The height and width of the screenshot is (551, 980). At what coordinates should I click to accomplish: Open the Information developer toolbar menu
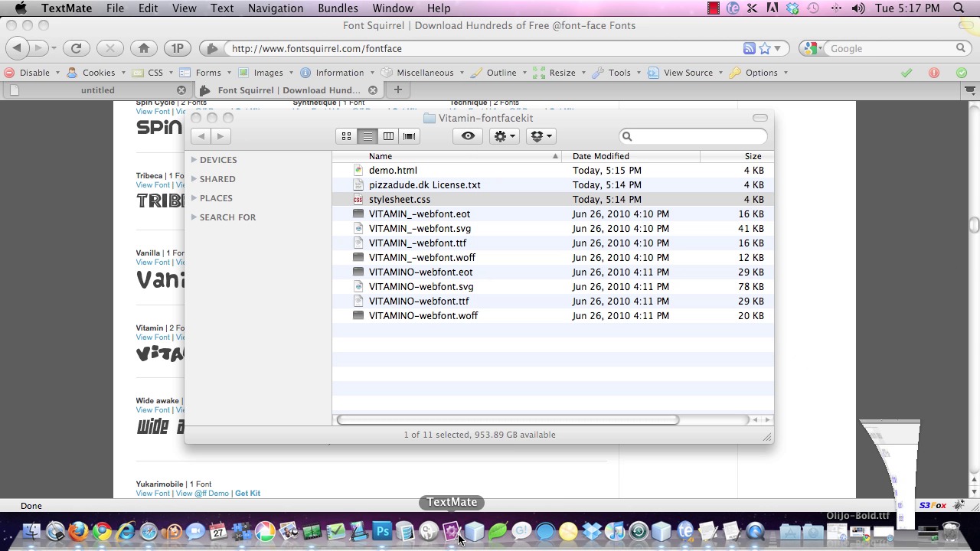coord(337,73)
